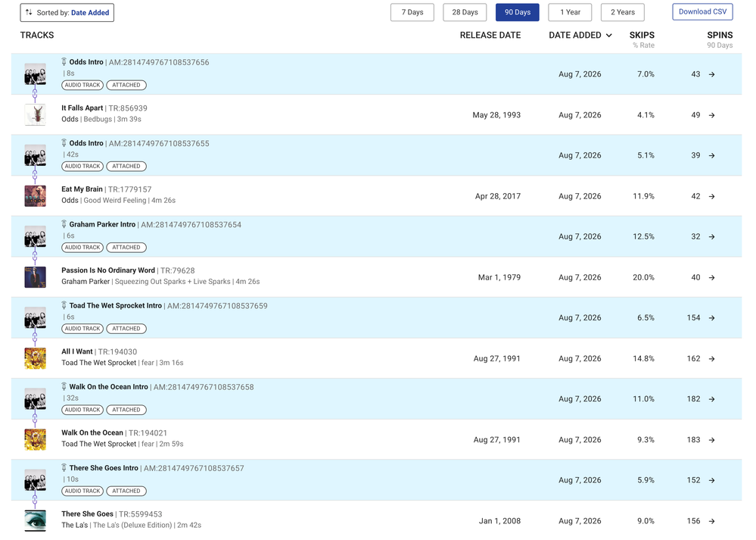
Task: Select the 28 Days range
Action: click(465, 12)
